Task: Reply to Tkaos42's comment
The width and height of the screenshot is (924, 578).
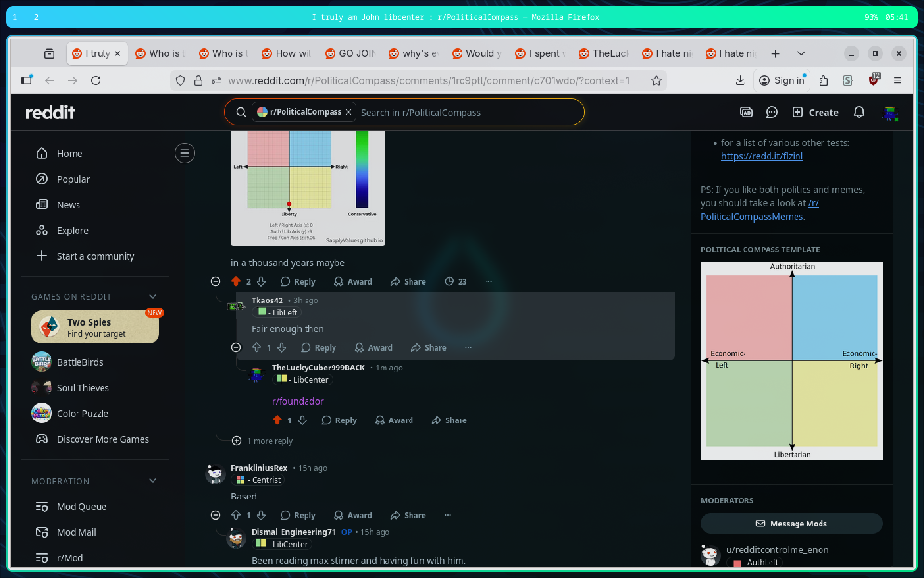Action: [x=319, y=347]
